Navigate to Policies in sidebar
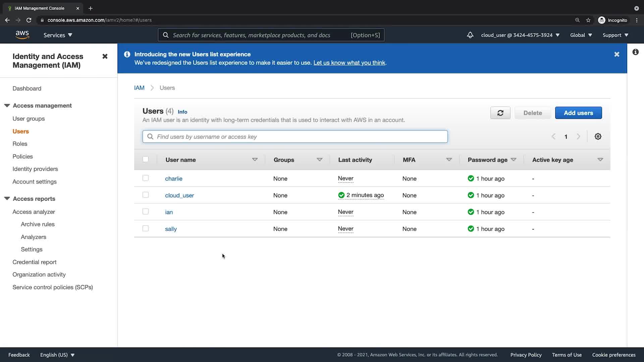Viewport: 644px width, 362px height. [22, 157]
